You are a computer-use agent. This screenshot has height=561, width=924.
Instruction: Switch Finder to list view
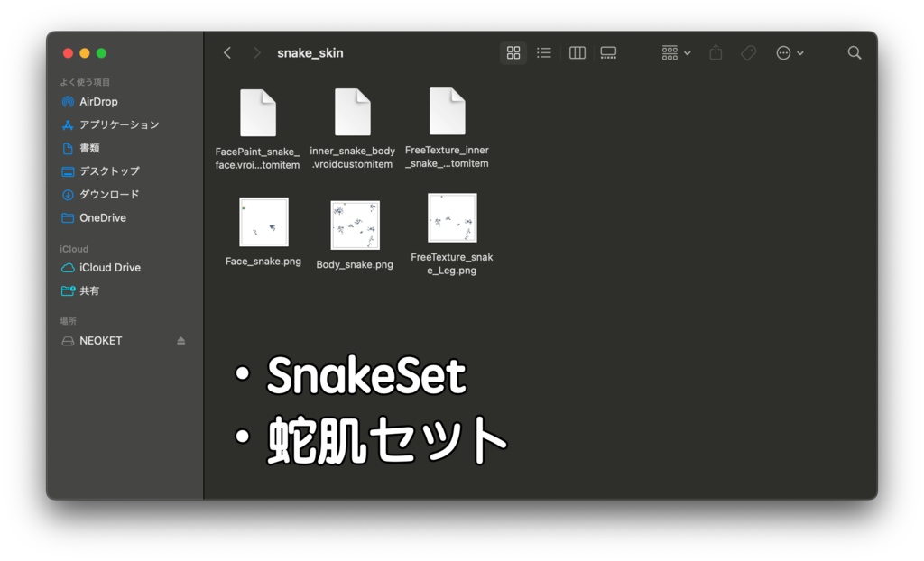pyautogui.click(x=544, y=52)
